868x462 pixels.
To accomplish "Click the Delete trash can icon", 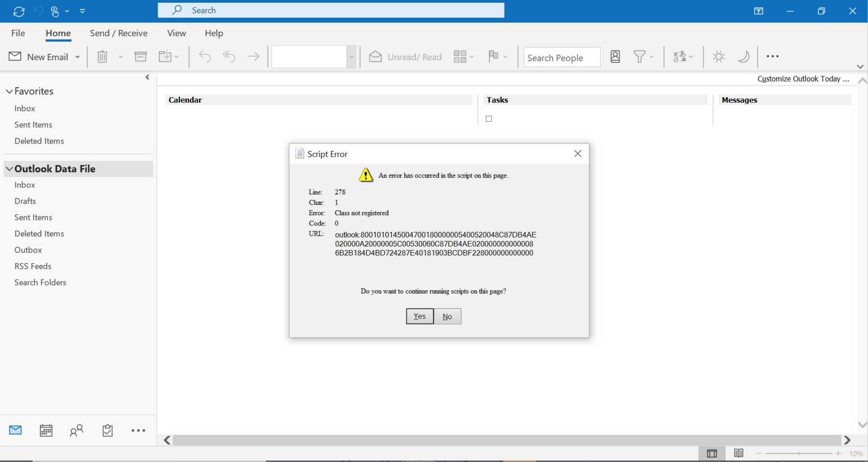I will tap(103, 57).
